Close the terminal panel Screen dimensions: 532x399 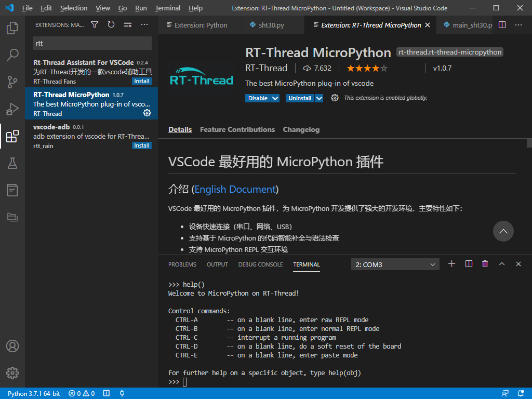pyautogui.click(x=518, y=264)
